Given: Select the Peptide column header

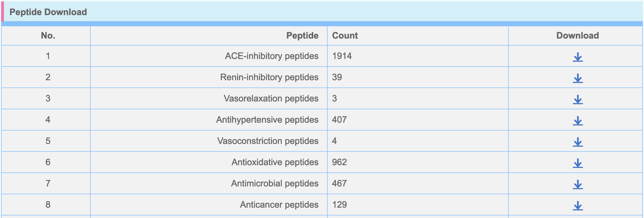Looking at the screenshot, I should pos(302,35).
